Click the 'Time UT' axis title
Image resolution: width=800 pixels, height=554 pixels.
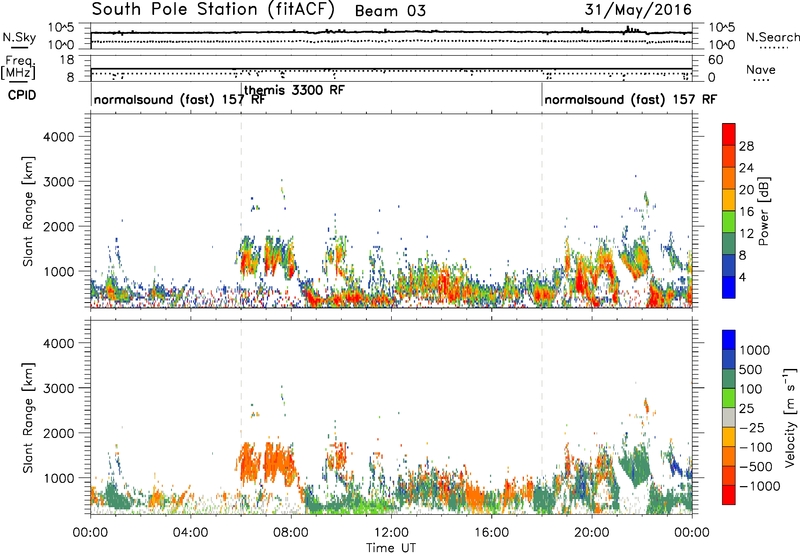point(391,548)
